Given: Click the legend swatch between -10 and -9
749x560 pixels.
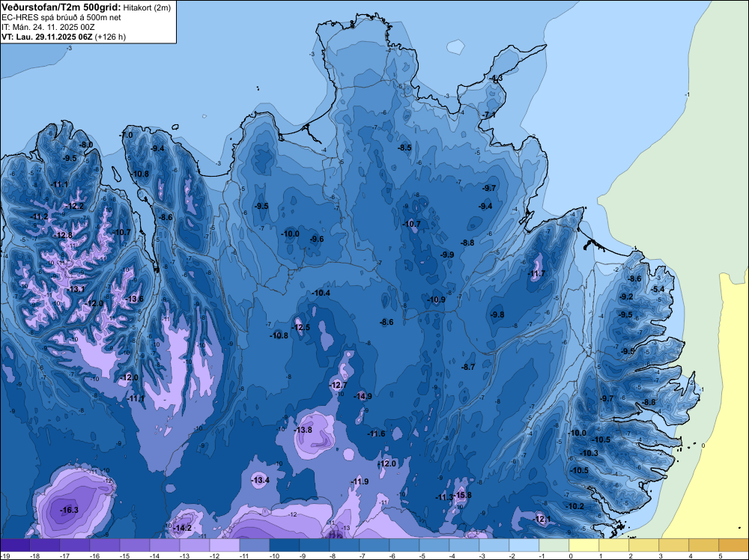Looking at the screenshot, I should point(284,545).
